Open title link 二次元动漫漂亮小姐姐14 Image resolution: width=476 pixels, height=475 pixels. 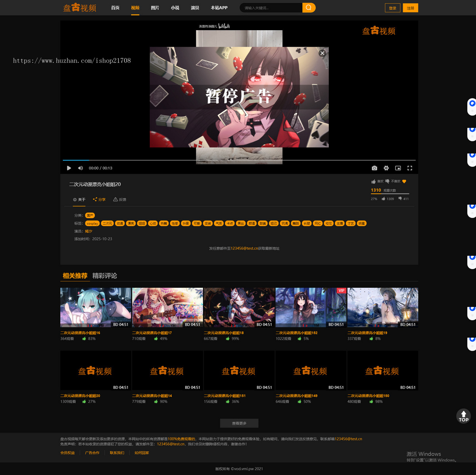152,396
